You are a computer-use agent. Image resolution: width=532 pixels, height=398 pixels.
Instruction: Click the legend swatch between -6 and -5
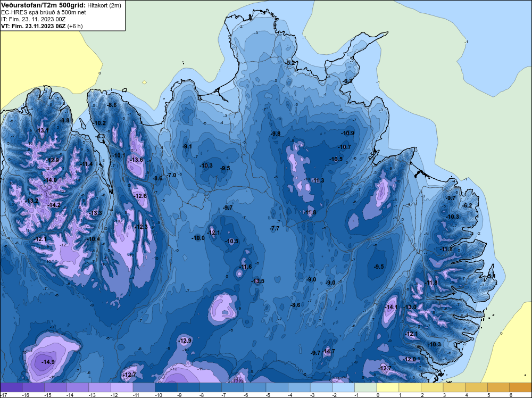(x=255, y=387)
